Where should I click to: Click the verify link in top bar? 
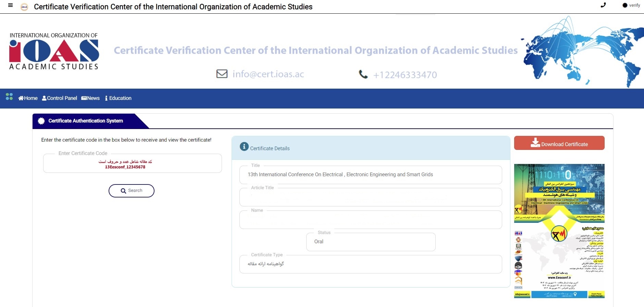tap(631, 5)
